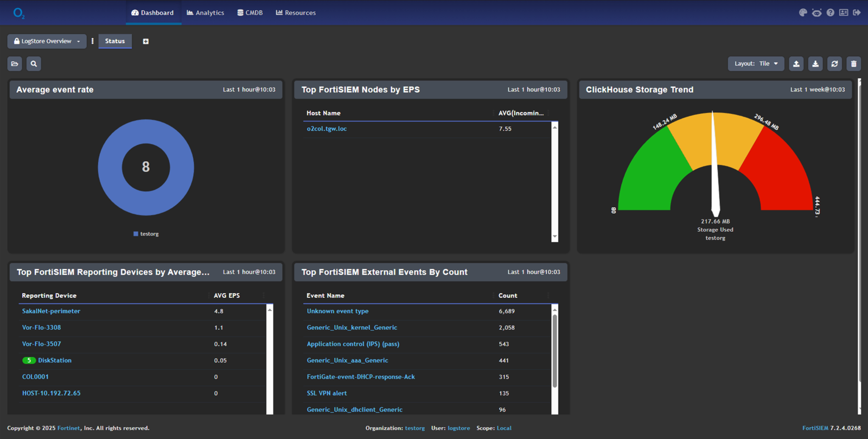Click the red segment of storage gauge
This screenshot has height=439, width=868.
781,176
